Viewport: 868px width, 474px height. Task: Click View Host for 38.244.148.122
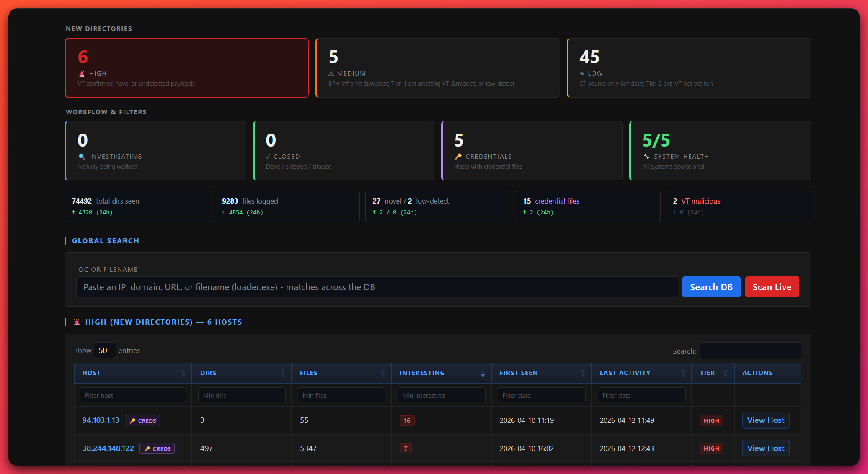[x=766, y=448]
